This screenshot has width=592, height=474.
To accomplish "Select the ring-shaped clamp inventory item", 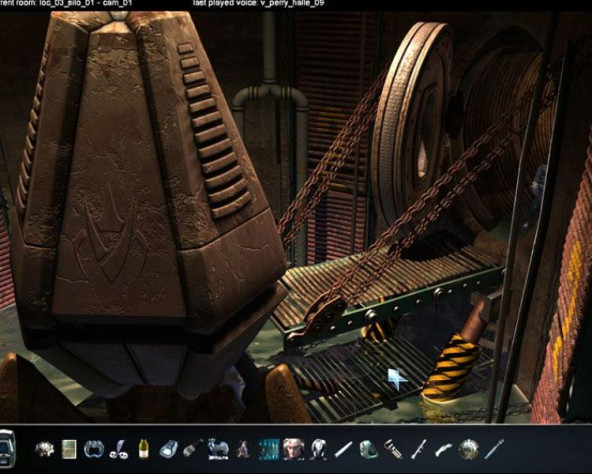I will (93, 449).
